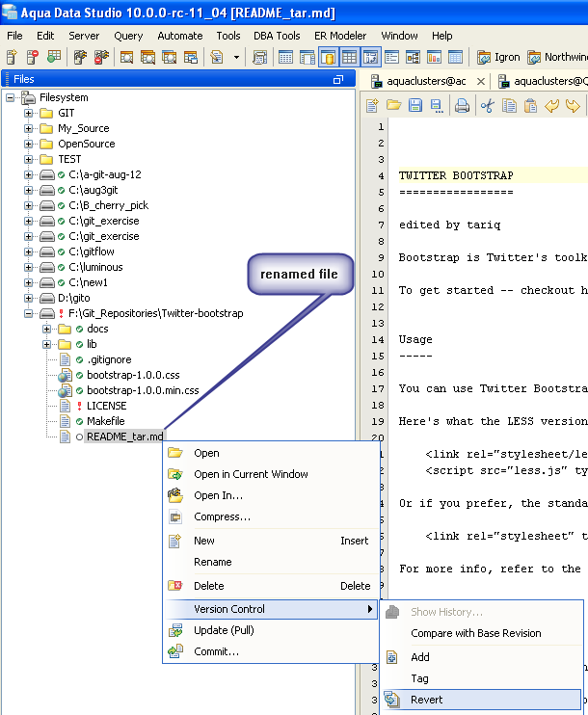Click Compare with Base Revision
Image resolution: width=588 pixels, height=715 pixels.
point(482,633)
